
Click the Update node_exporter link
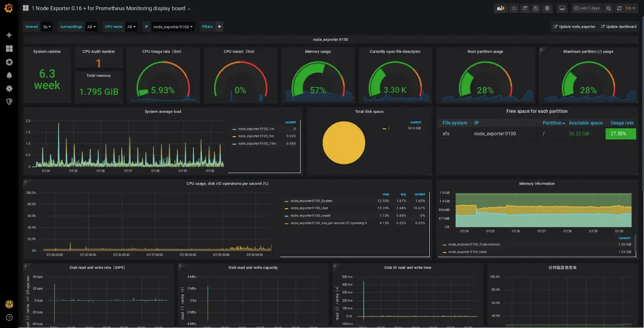point(574,27)
